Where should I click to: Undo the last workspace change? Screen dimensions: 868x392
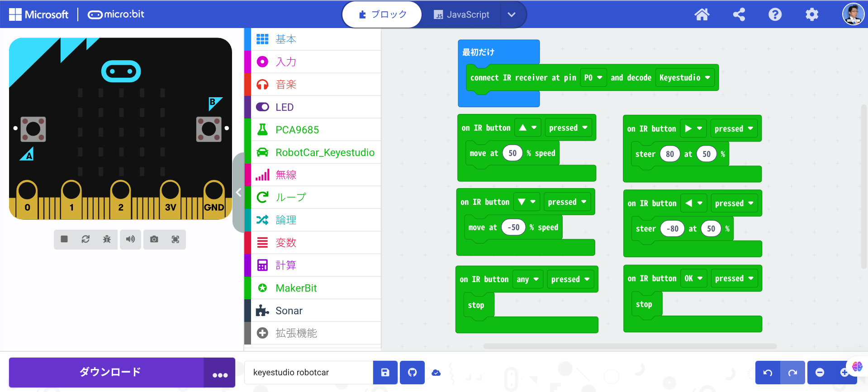click(768, 373)
